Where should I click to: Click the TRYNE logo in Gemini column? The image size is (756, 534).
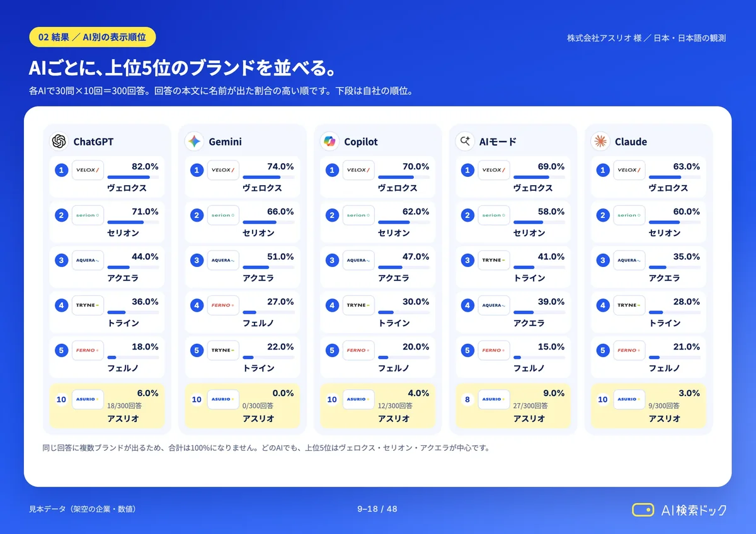pos(223,350)
